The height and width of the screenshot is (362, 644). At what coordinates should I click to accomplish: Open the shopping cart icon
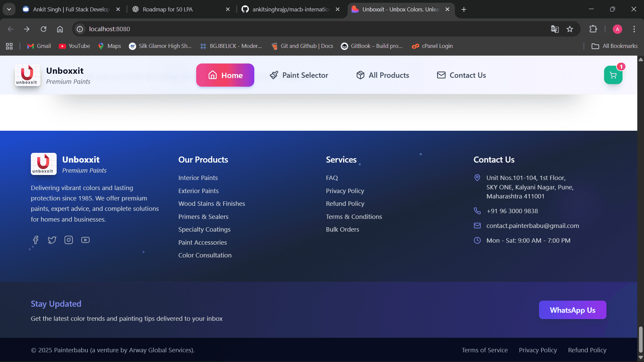click(613, 75)
